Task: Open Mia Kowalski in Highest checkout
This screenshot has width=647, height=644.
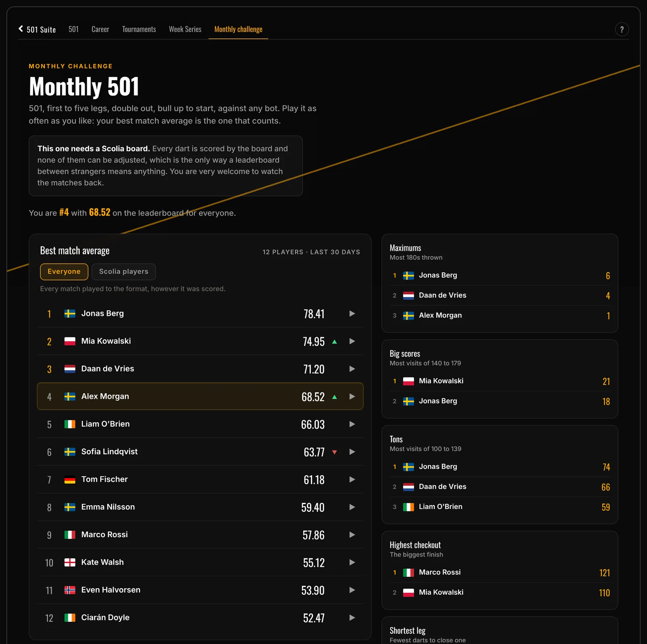Action: tap(500, 593)
